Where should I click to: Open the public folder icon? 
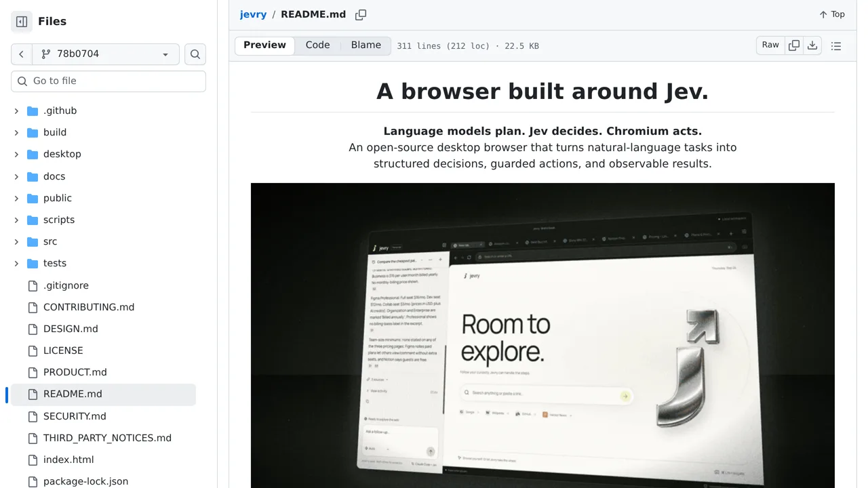coord(33,199)
